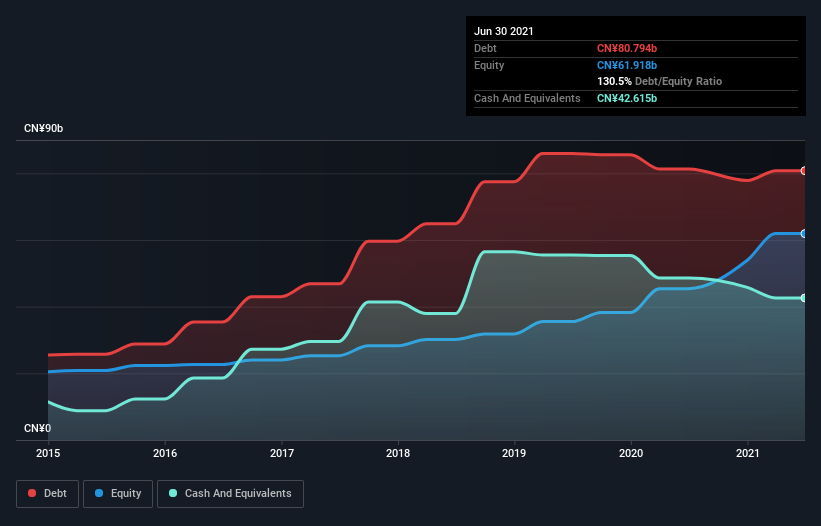Click Cash And Equivalents label in tooltip
The image size is (821, 526).
click(x=527, y=98)
